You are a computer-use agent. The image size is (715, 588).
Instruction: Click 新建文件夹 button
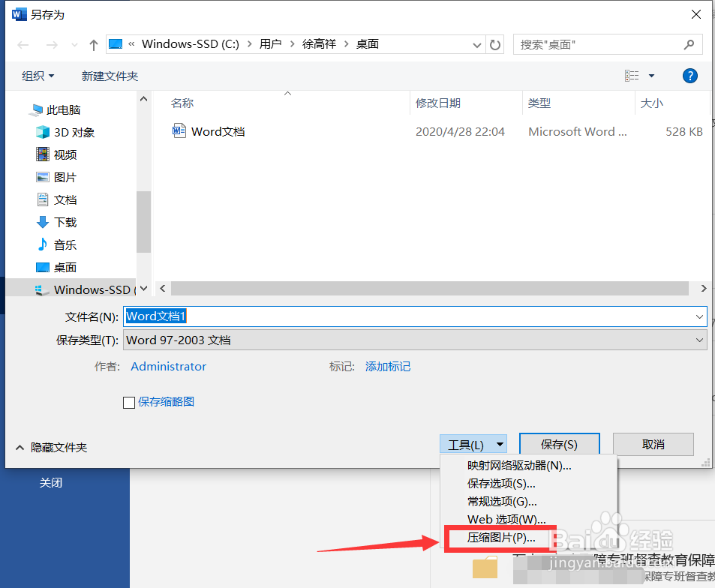[110, 76]
